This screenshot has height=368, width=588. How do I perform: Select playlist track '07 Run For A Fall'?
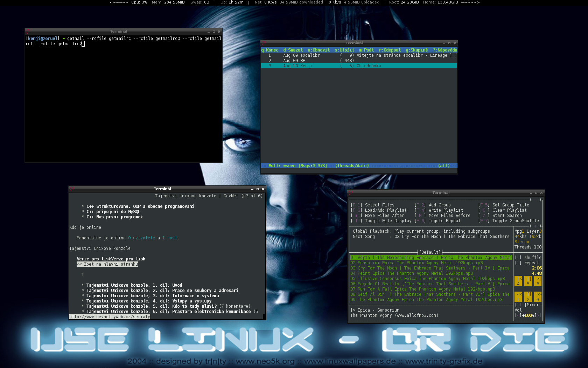click(x=423, y=289)
